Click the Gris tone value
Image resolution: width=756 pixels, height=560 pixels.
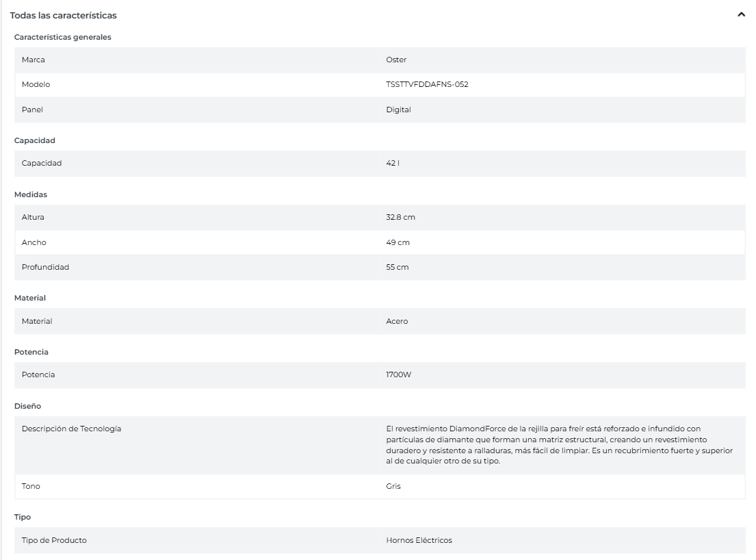(393, 487)
